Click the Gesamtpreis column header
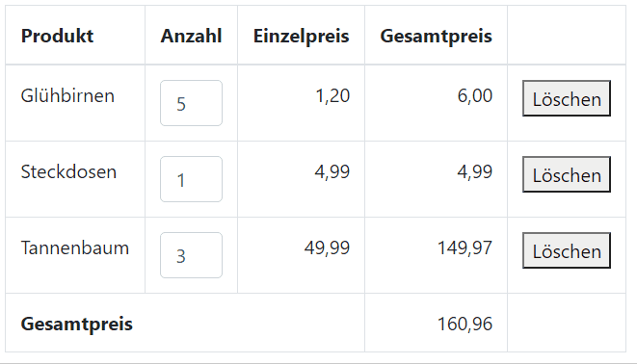The image size is (637, 364). 436,36
